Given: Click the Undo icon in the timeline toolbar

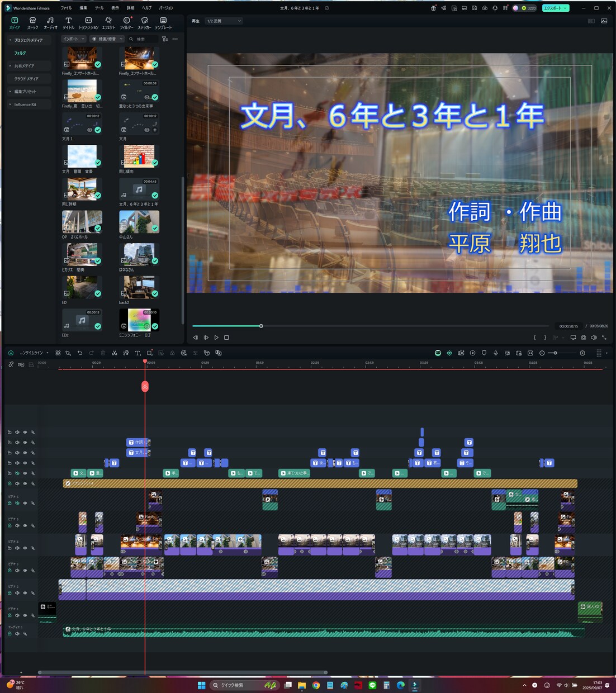Looking at the screenshot, I should click(x=79, y=353).
